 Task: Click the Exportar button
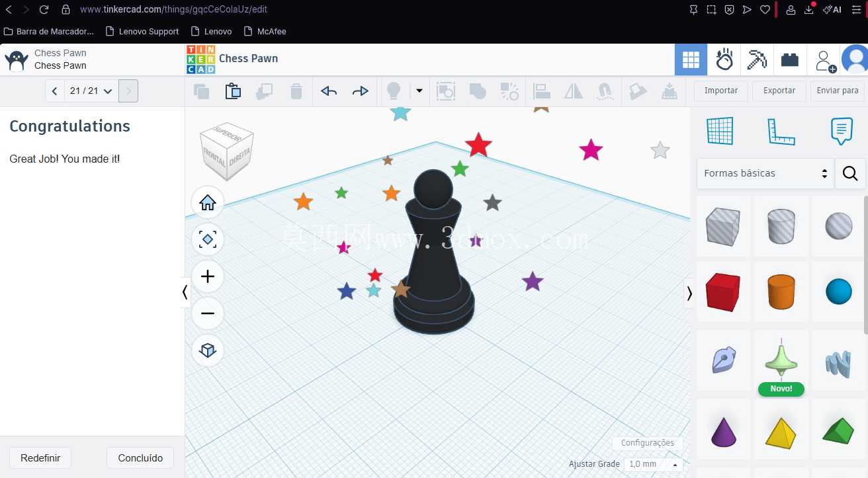[779, 91]
